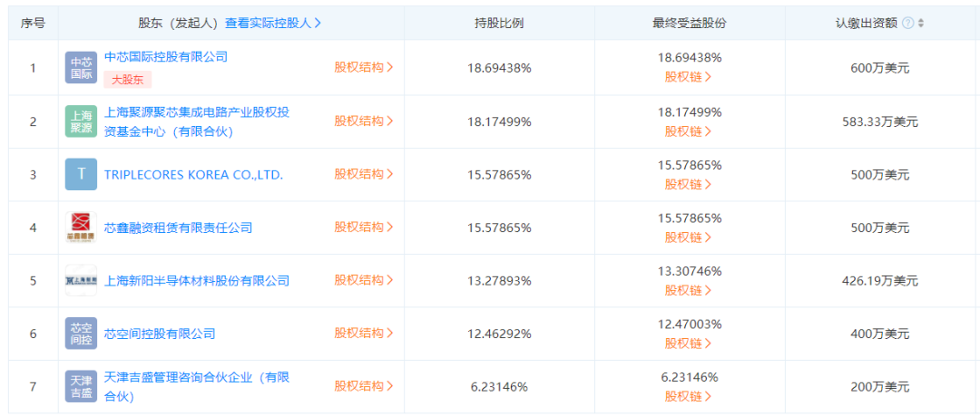Select the 12.47003% beneficial share value

[690, 324]
